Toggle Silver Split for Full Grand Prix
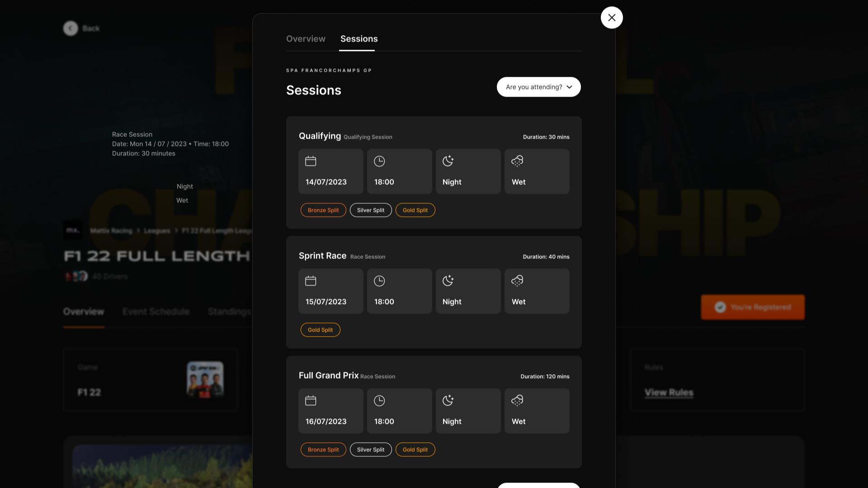 point(370,449)
